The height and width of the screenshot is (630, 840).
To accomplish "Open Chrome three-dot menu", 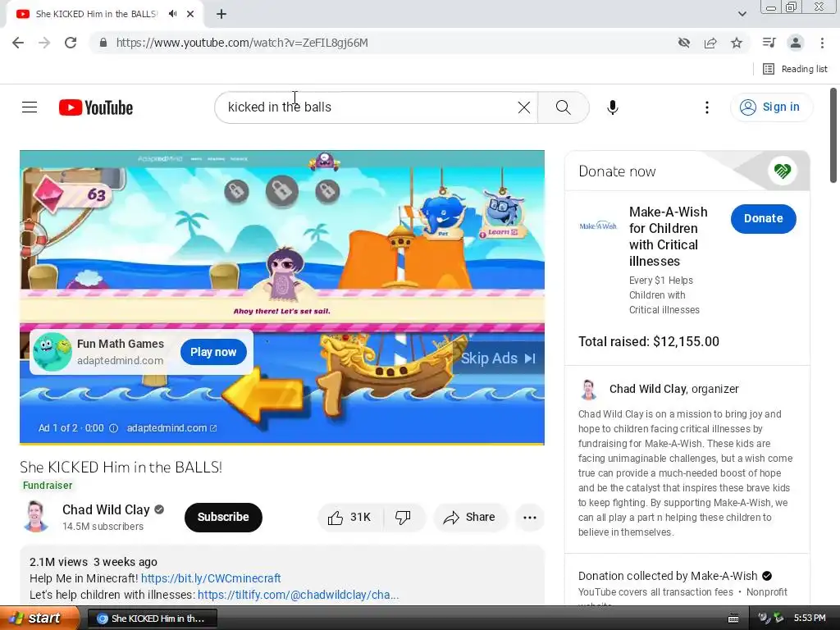I will 822,43.
